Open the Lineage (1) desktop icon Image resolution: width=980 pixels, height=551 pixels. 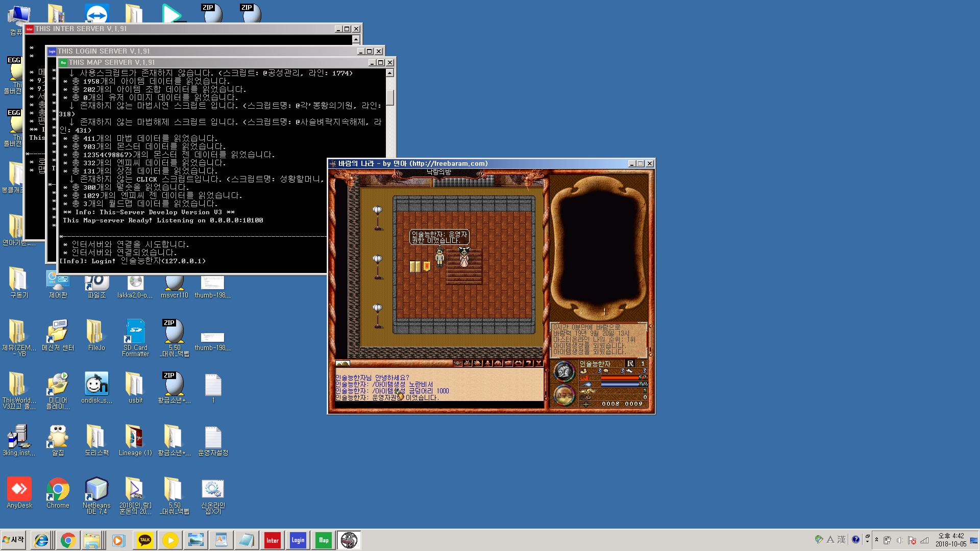pyautogui.click(x=135, y=440)
